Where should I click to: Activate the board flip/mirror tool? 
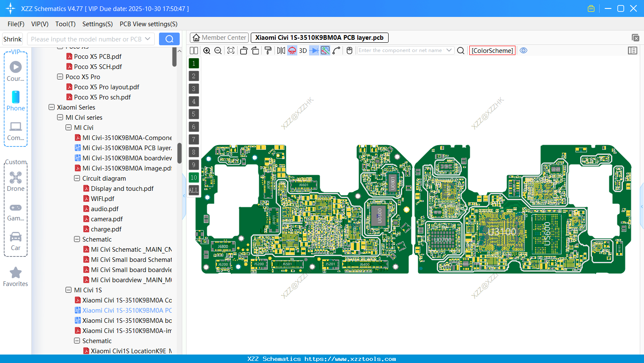pos(280,50)
